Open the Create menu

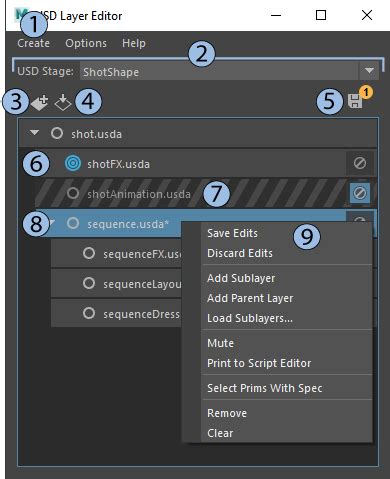tap(34, 43)
